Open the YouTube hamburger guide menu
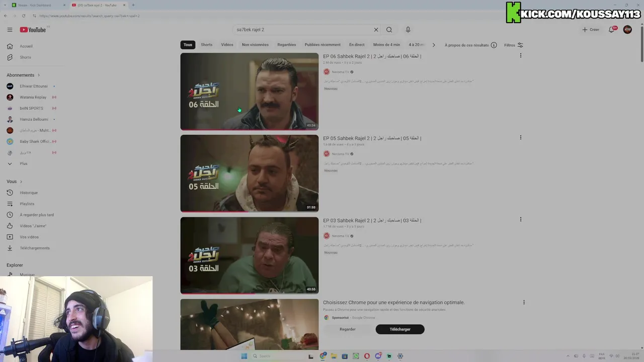 (10, 30)
